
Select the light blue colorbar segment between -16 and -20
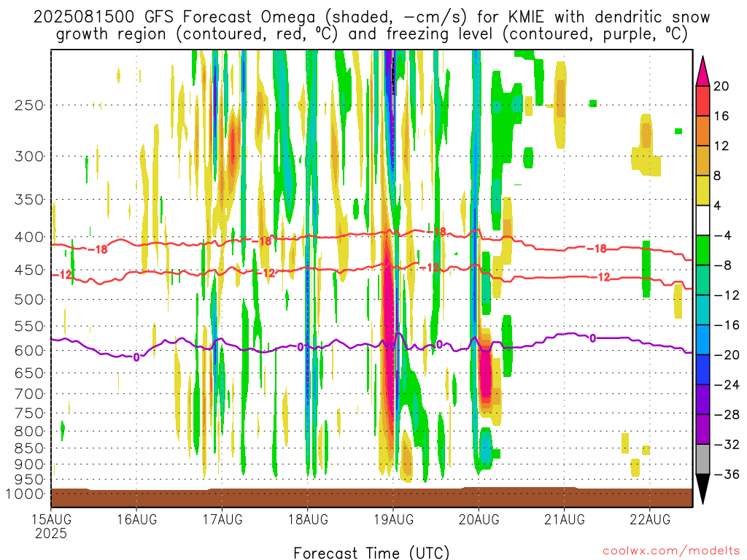coord(703,340)
